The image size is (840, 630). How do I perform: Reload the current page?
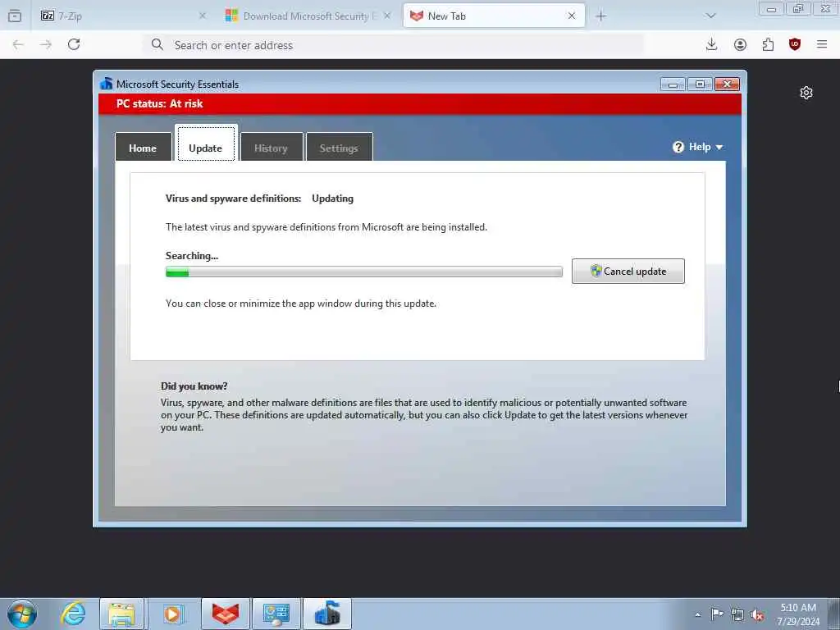74,44
